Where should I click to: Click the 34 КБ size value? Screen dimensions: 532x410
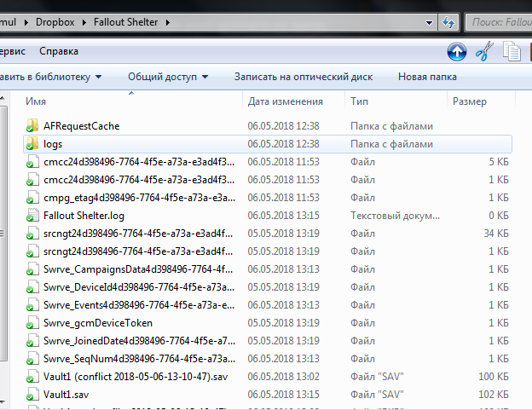coord(496,234)
